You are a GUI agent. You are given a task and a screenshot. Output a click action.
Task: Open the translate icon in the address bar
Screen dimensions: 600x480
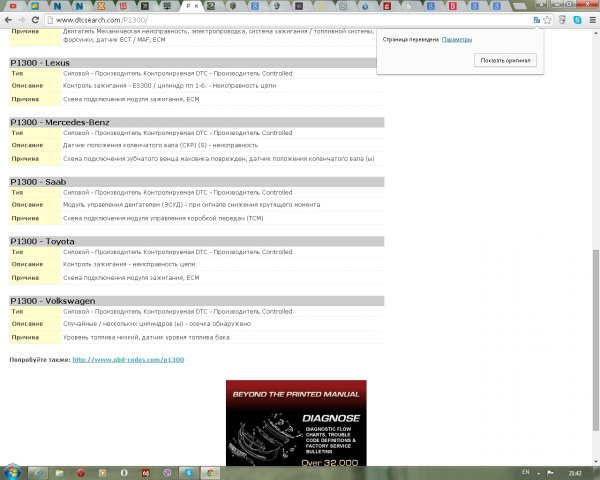[x=536, y=20]
